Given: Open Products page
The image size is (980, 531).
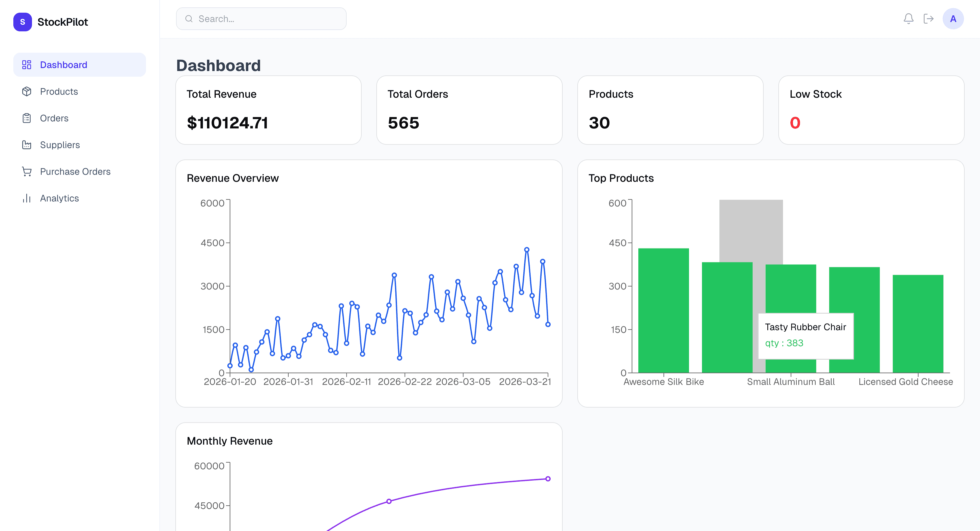Looking at the screenshot, I should 80,91.
